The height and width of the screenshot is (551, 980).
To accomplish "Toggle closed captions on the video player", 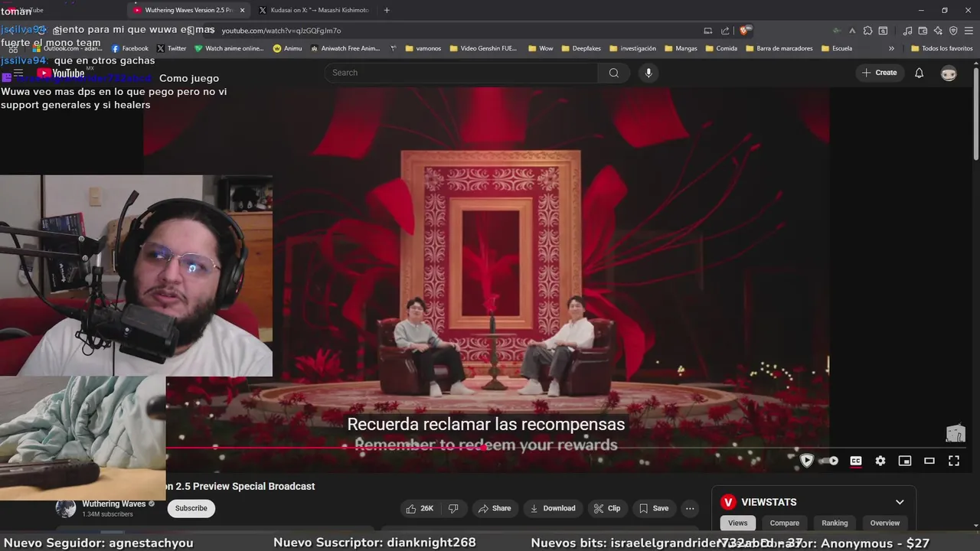I will [856, 461].
